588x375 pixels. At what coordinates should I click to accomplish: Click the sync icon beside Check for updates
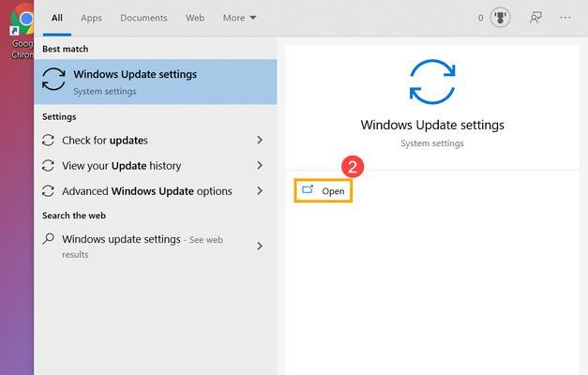coord(48,141)
